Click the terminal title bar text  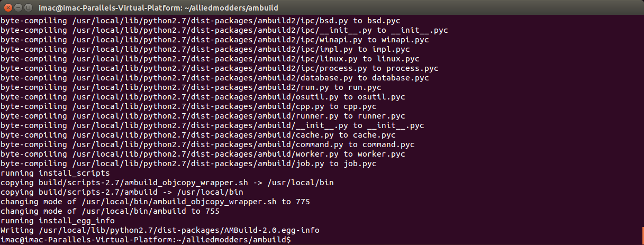point(159,8)
